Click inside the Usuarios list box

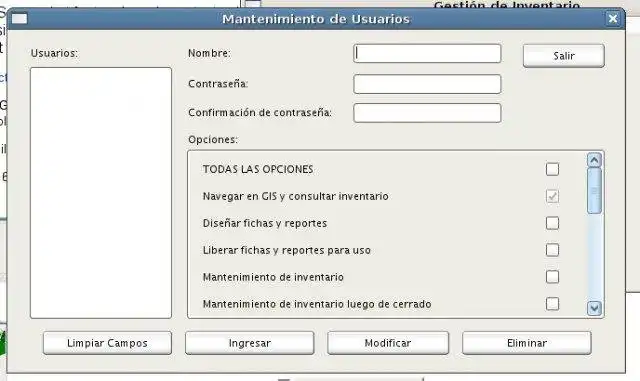[x=101, y=193]
